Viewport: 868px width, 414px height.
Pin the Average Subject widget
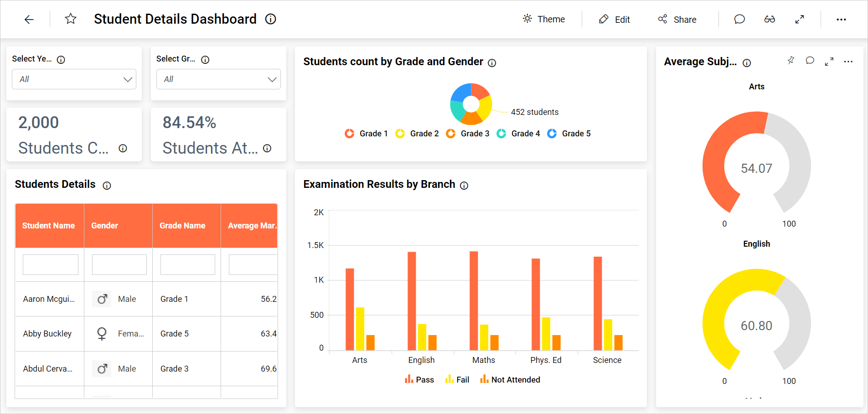[x=791, y=61]
